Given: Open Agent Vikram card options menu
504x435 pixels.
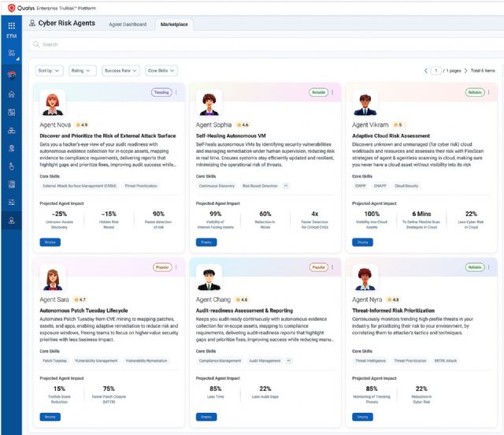Looking at the screenshot, I should (488, 92).
